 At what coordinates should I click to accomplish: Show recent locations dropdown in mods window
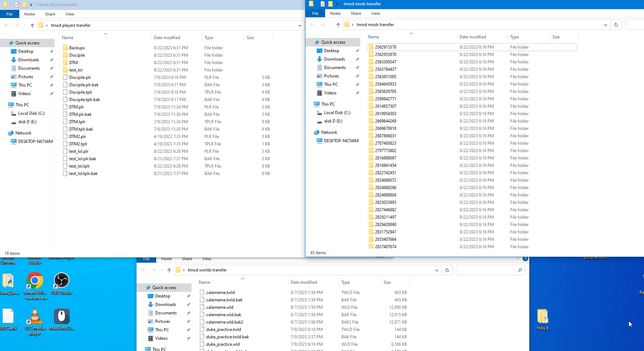click(x=331, y=25)
